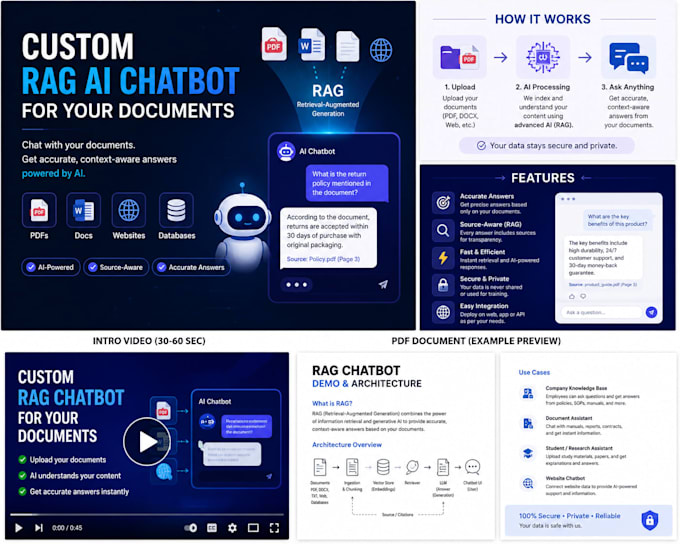The width and height of the screenshot is (680, 544).
Task: Select the Databases tile icon
Action: coord(176,210)
